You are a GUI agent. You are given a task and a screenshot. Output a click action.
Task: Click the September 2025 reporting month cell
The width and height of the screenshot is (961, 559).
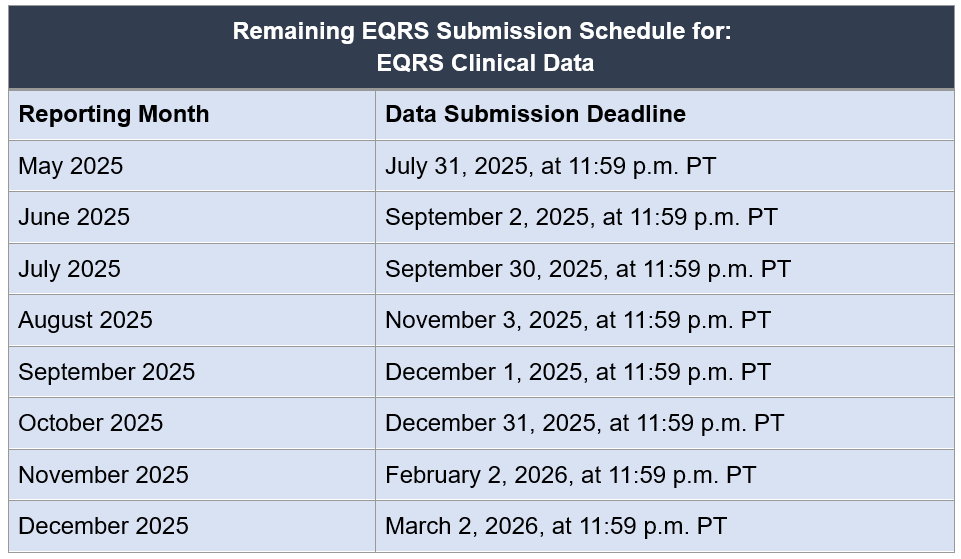[x=192, y=372]
